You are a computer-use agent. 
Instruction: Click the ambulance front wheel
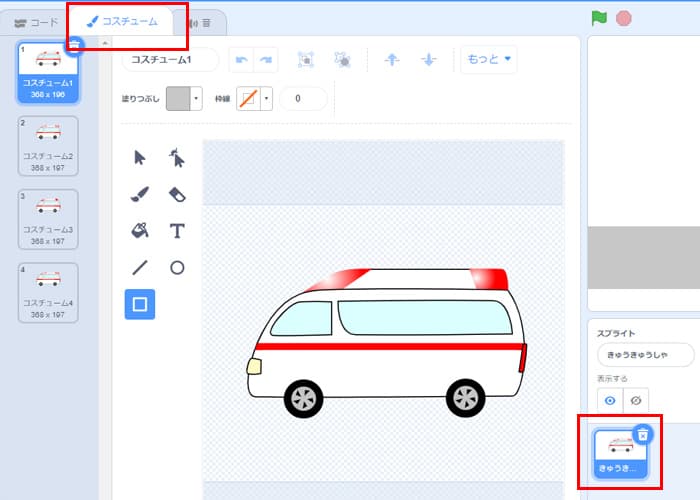pyautogui.click(x=304, y=398)
